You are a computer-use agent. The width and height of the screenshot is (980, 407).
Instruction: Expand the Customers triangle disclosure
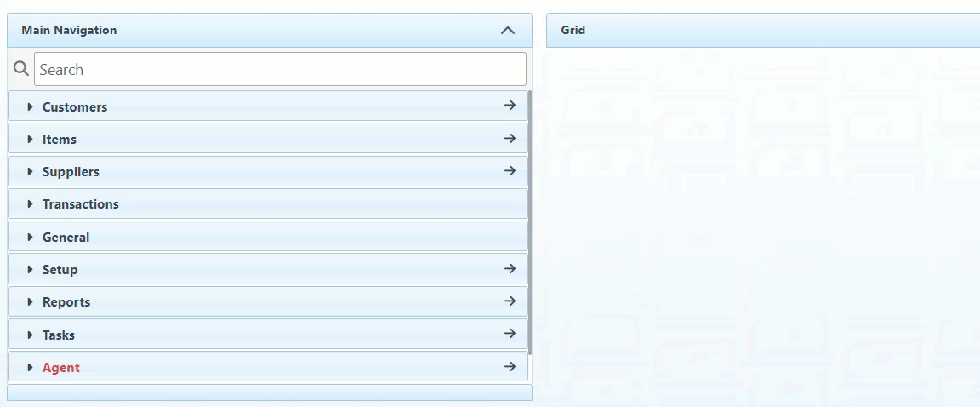pos(31,107)
